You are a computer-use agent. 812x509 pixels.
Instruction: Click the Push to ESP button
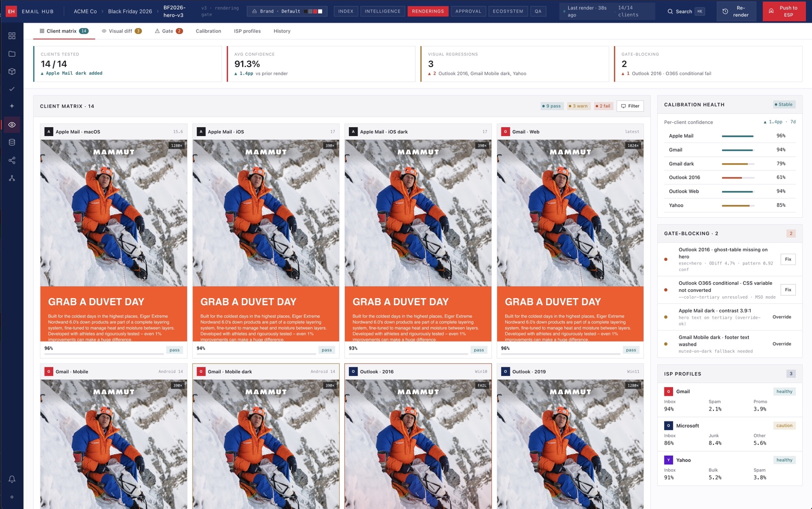[784, 11]
